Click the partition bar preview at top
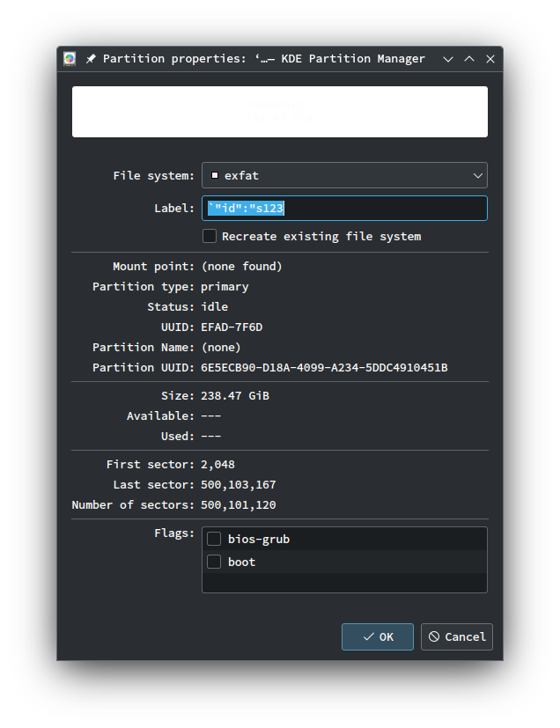Image resolution: width=560 pixels, height=728 pixels. [x=279, y=112]
